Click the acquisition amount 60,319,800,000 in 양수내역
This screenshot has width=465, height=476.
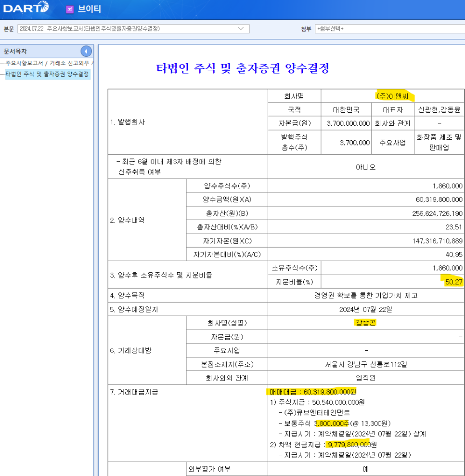439,199
